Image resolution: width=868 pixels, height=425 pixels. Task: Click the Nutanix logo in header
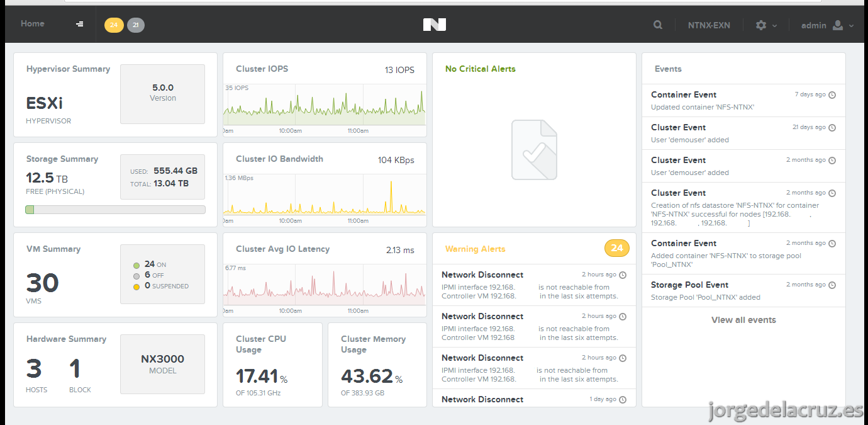(435, 25)
